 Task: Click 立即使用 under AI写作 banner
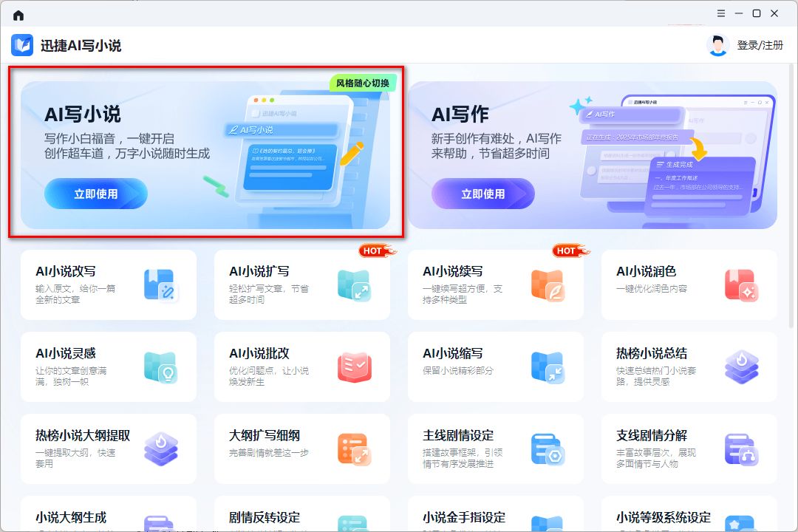coord(482,194)
